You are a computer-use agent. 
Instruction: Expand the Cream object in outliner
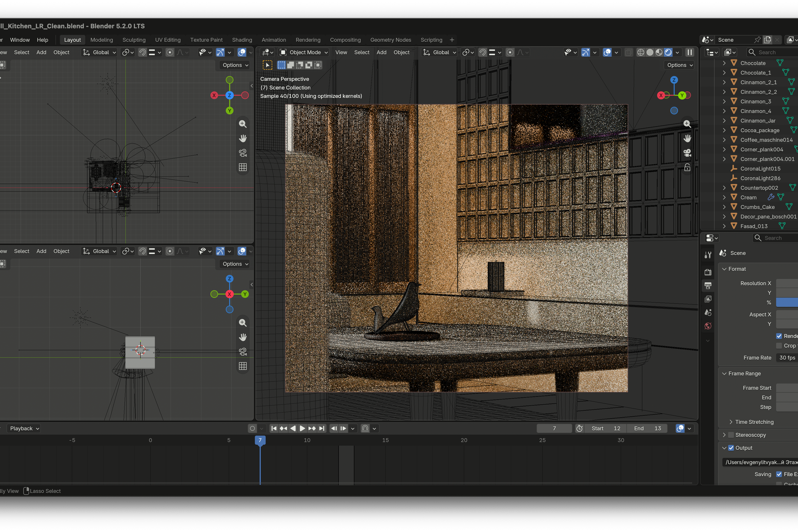(x=724, y=198)
